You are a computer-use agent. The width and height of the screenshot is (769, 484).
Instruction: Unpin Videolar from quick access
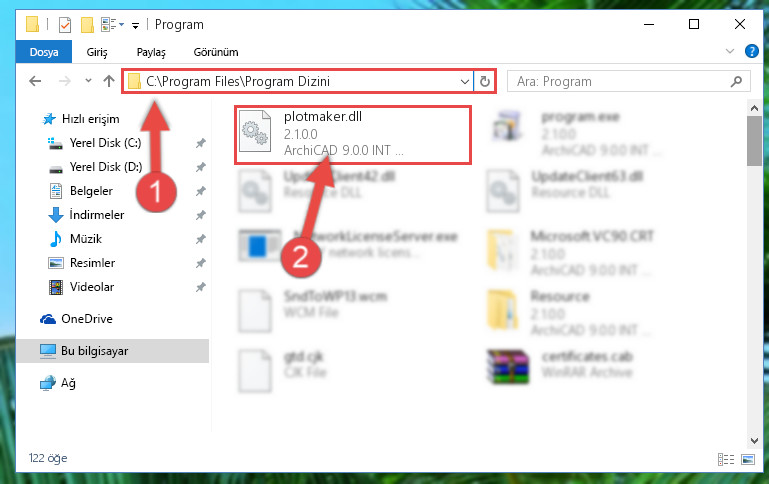(201, 287)
